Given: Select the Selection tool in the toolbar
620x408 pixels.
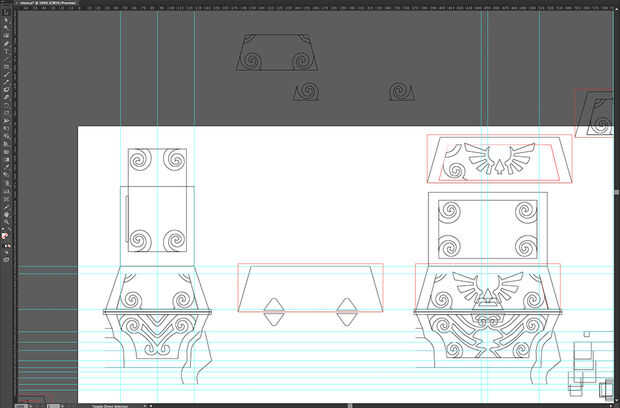Looking at the screenshot, I should [6, 12].
